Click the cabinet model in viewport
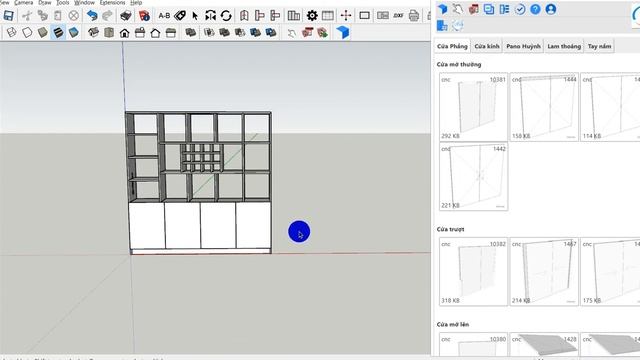The height and width of the screenshot is (360, 640). point(198,182)
